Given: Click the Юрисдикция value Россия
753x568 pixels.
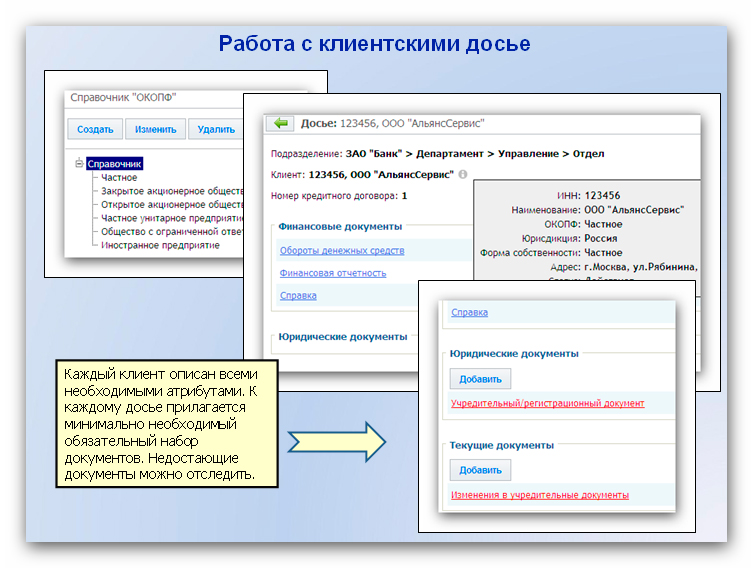Looking at the screenshot, I should (601, 238).
